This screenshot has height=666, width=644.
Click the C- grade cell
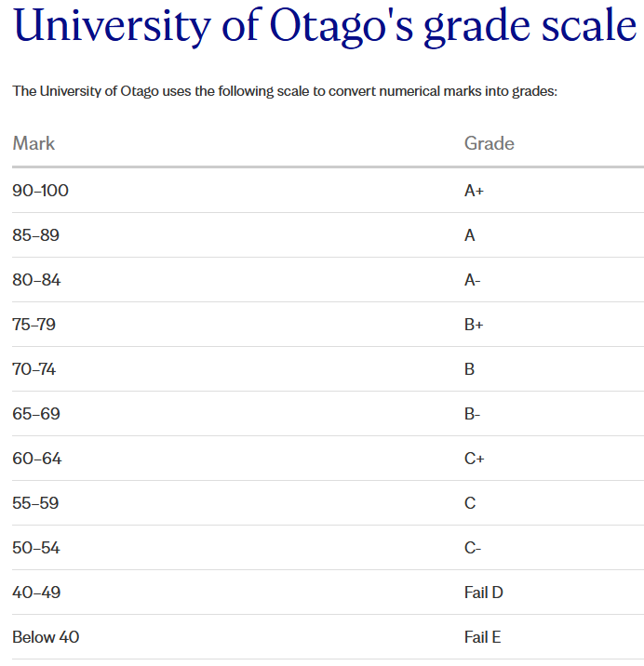point(472,548)
